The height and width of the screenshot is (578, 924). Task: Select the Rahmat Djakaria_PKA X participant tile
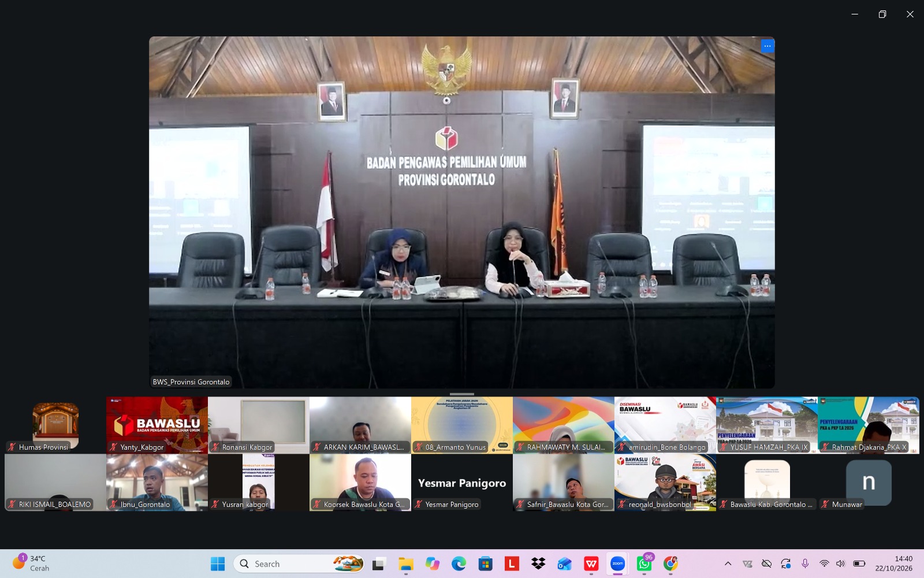869,425
